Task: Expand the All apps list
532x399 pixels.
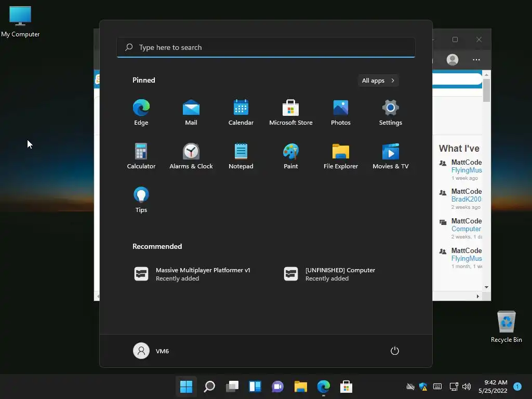Action: [378, 81]
